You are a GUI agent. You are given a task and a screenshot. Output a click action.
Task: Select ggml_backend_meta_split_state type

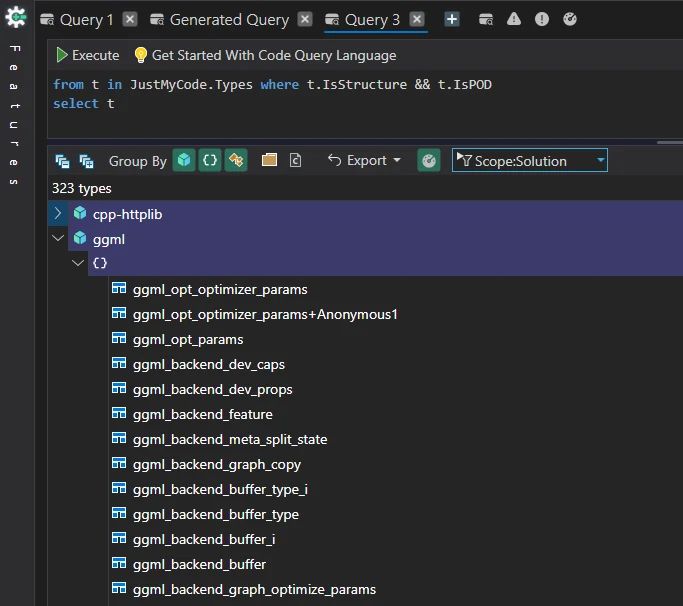click(230, 440)
